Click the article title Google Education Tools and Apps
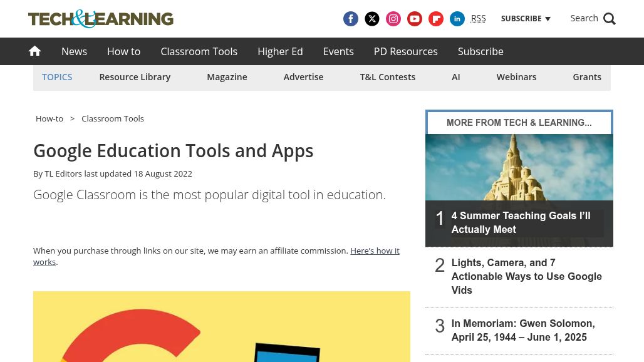 tap(174, 151)
